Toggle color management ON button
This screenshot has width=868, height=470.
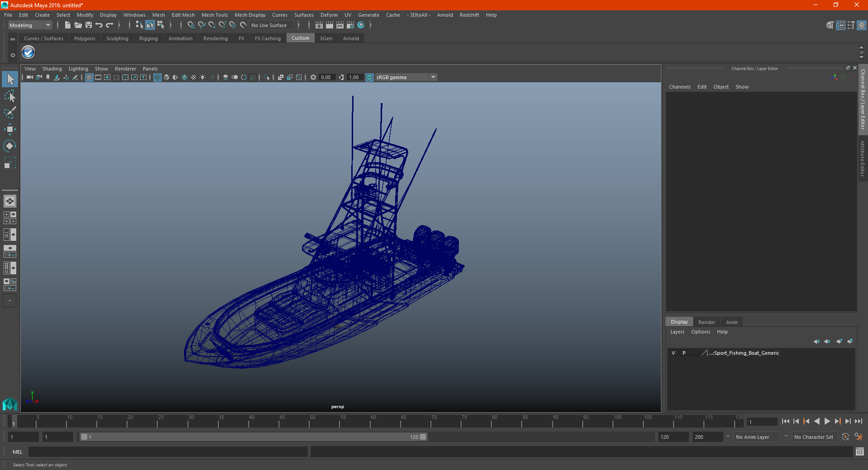click(369, 77)
